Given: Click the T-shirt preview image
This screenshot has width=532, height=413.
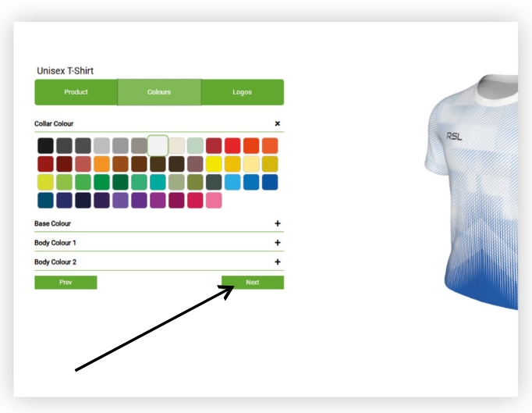Looking at the screenshot, I should [x=472, y=192].
